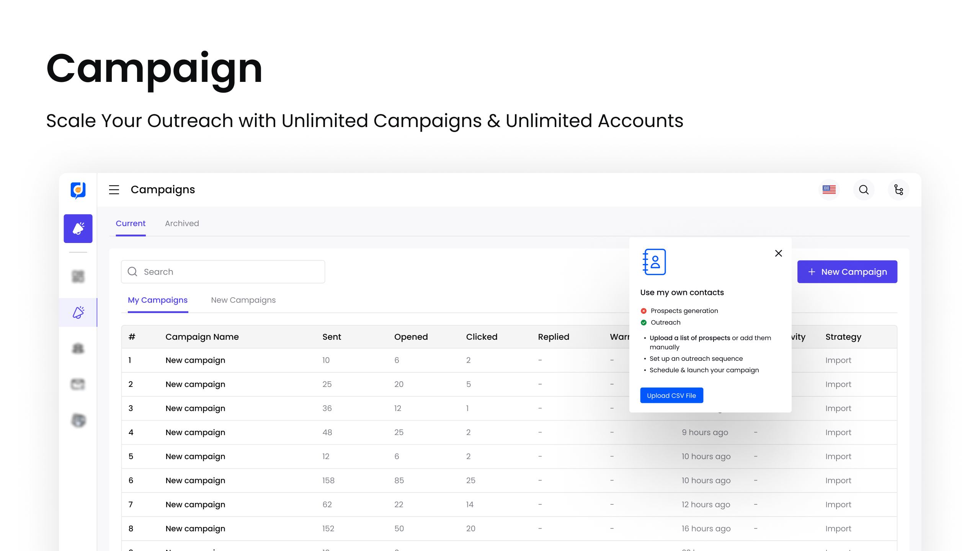Select the My Campaigns tab
This screenshot has width=980, height=551.
coord(158,300)
